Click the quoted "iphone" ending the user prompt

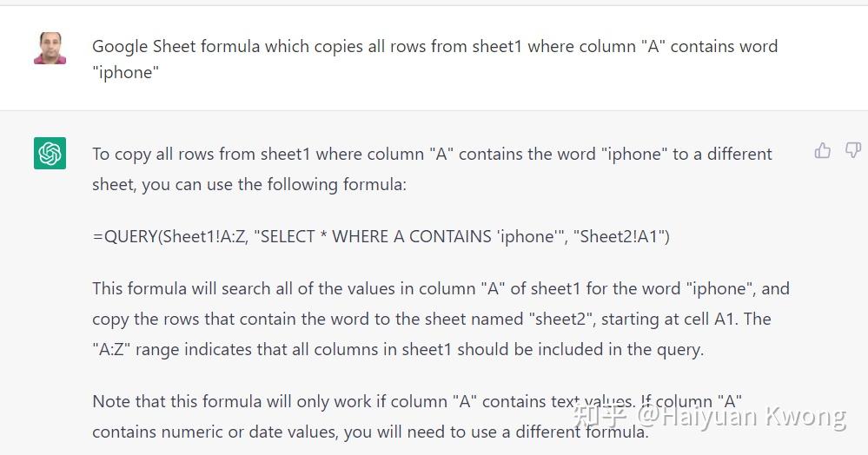tap(126, 73)
